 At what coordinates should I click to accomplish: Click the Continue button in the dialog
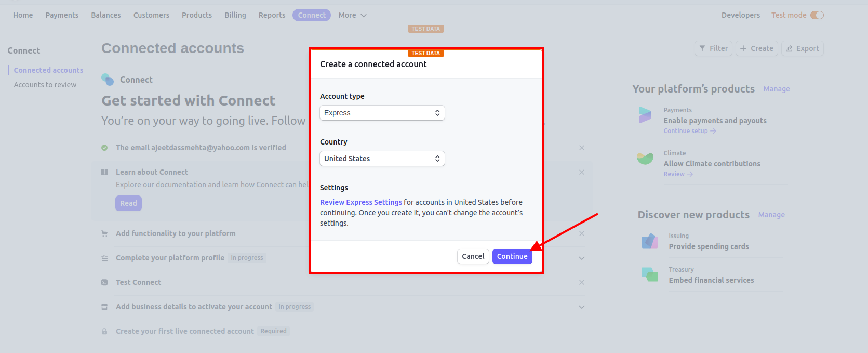pyautogui.click(x=512, y=256)
